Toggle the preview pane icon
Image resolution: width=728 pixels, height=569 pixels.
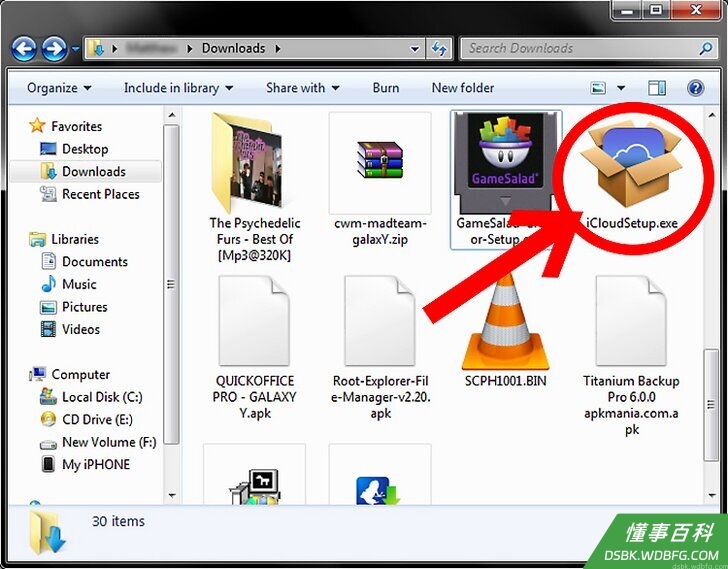point(657,88)
